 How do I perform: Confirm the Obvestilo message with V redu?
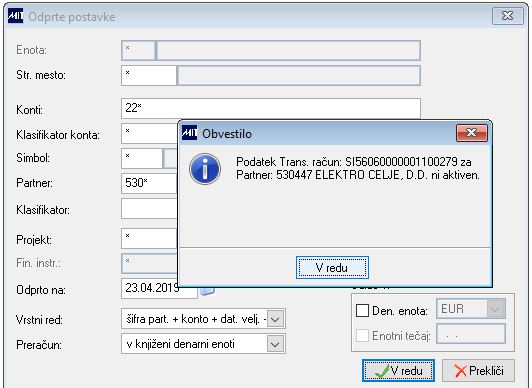tap(332, 268)
